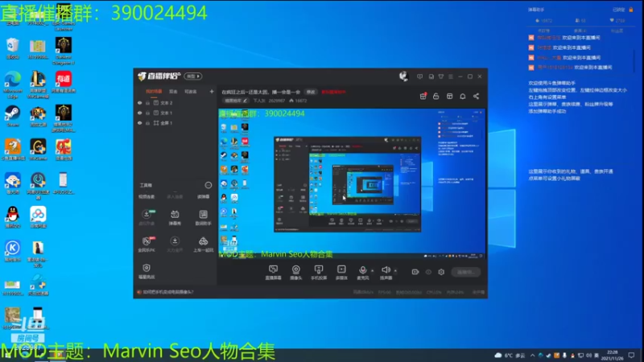The image size is (644, 362).
Task: Click the nested window in preview canvas
Action: tap(348, 184)
